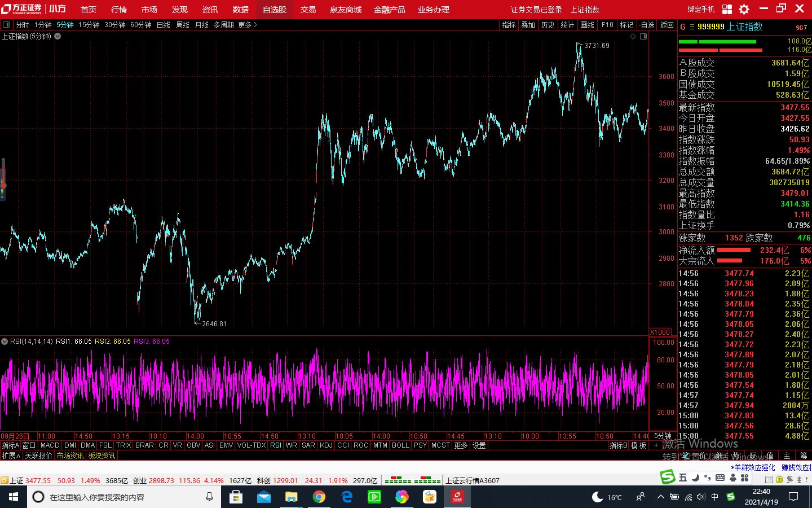
Task: Click the round circle icon beside RSI label
Action: [x=5, y=341]
